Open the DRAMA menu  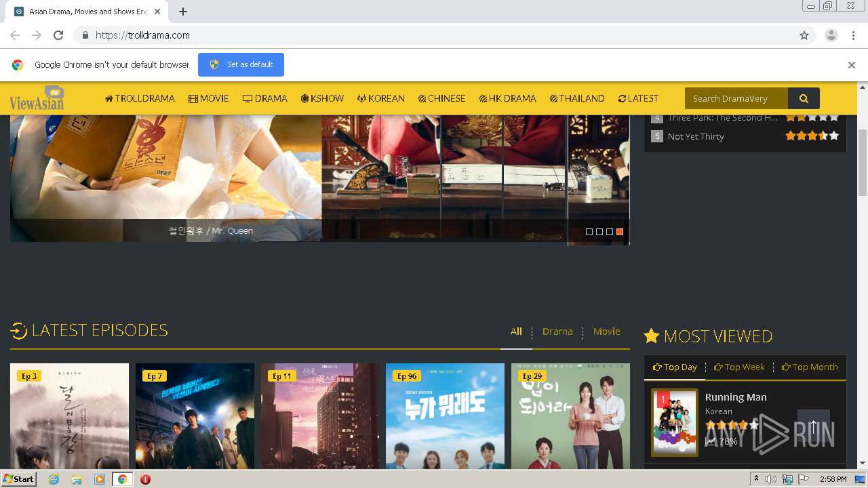[x=265, y=98]
